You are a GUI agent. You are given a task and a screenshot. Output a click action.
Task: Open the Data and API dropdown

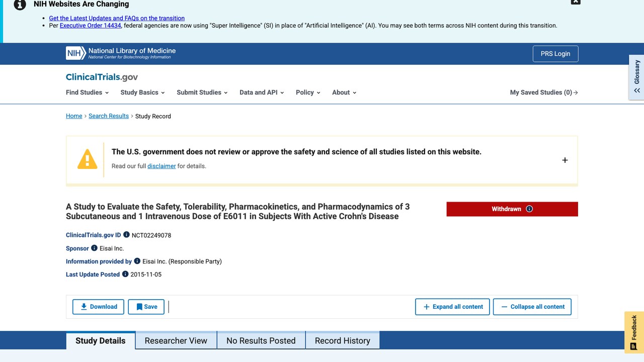[x=262, y=93]
